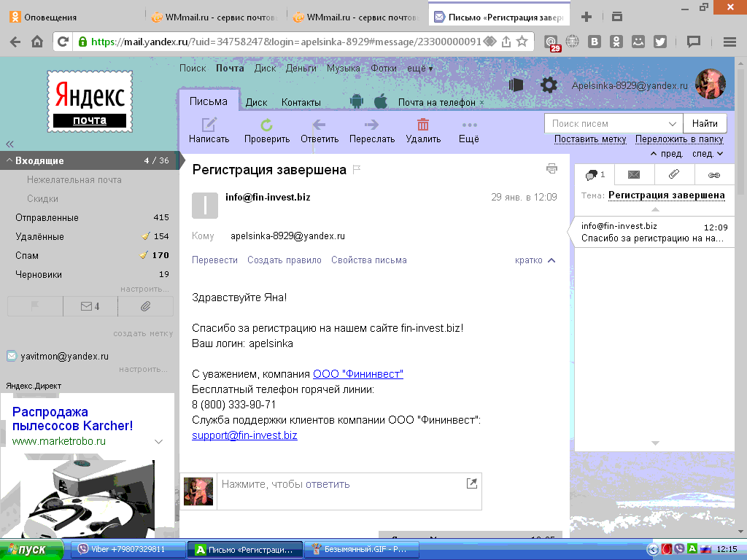Open the Ещё three-dots toolbar menu
747x560 pixels.
pos(469,125)
